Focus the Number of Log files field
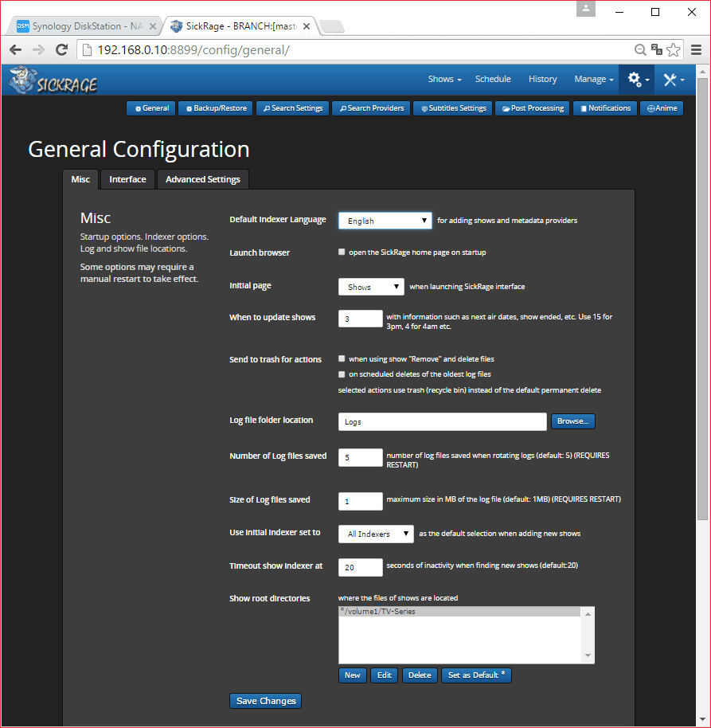This screenshot has height=728, width=711. pyautogui.click(x=361, y=457)
